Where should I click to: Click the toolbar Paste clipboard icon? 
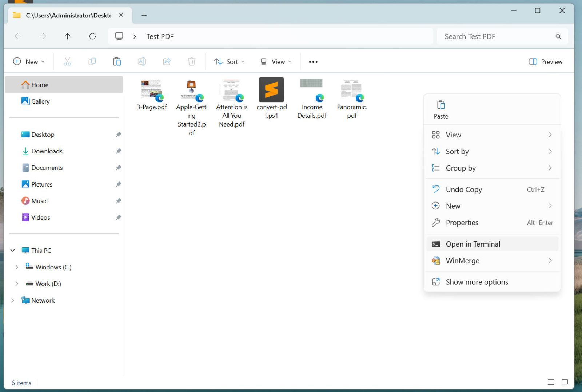coord(117,61)
